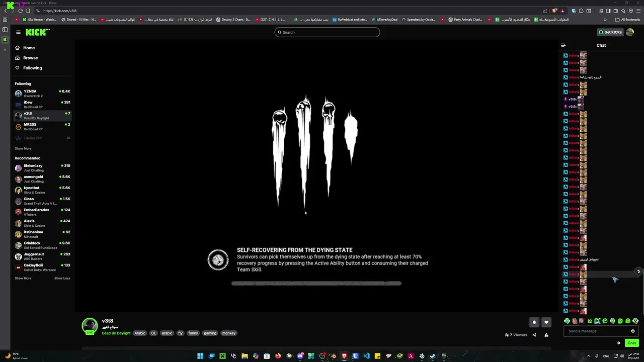Image resolution: width=644 pixels, height=362 pixels.
Task: Open Odablock recommended channel
Action: click(x=43, y=245)
